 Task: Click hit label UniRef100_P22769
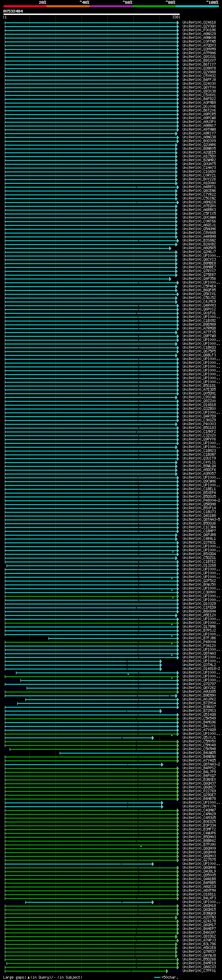point(199,791)
